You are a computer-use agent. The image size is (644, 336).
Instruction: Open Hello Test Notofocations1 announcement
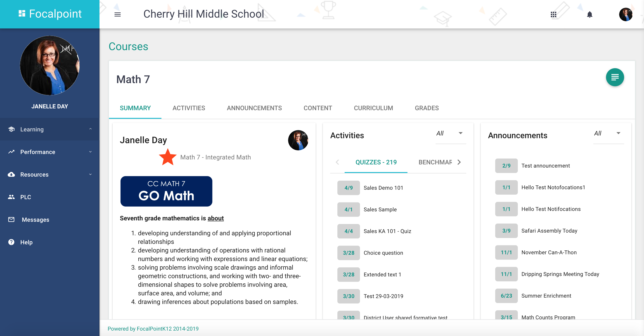[x=553, y=187]
